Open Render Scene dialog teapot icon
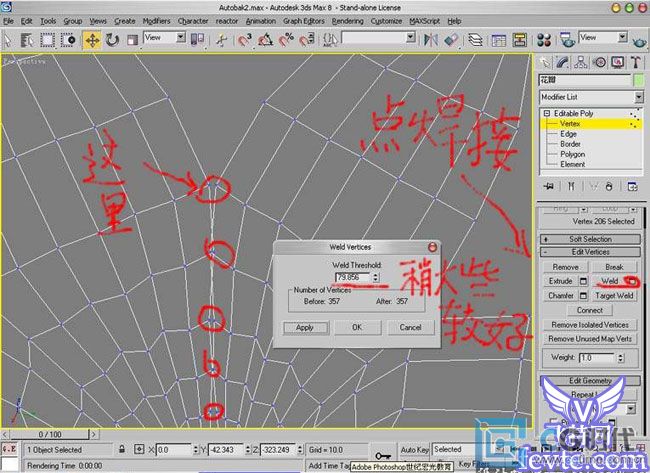Screen dimensions: 650x473 567,40
